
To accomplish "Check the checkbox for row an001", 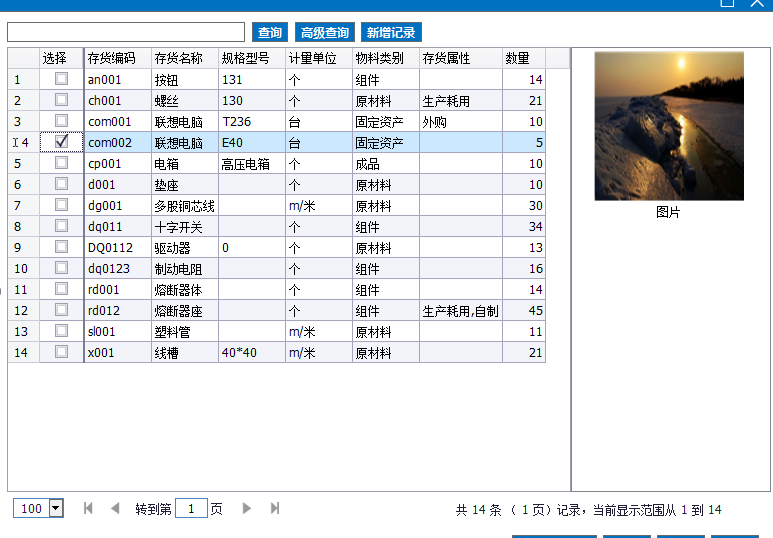I will pos(61,79).
